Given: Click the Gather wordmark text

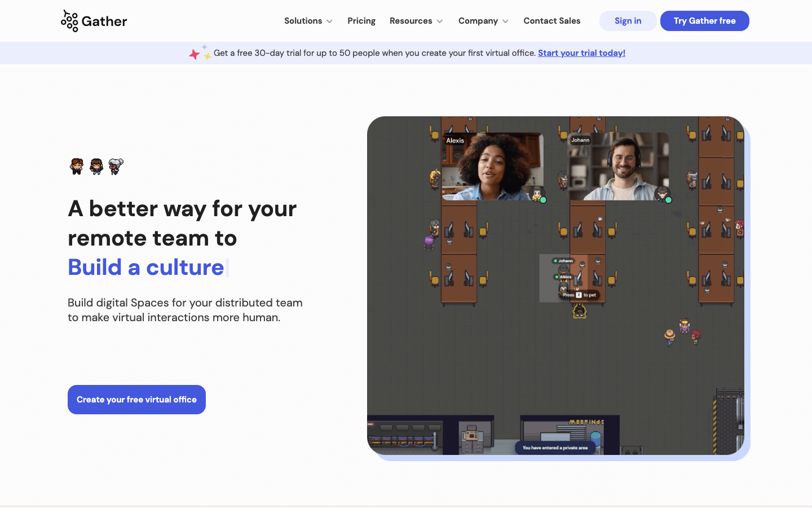Looking at the screenshot, I should tap(104, 21).
